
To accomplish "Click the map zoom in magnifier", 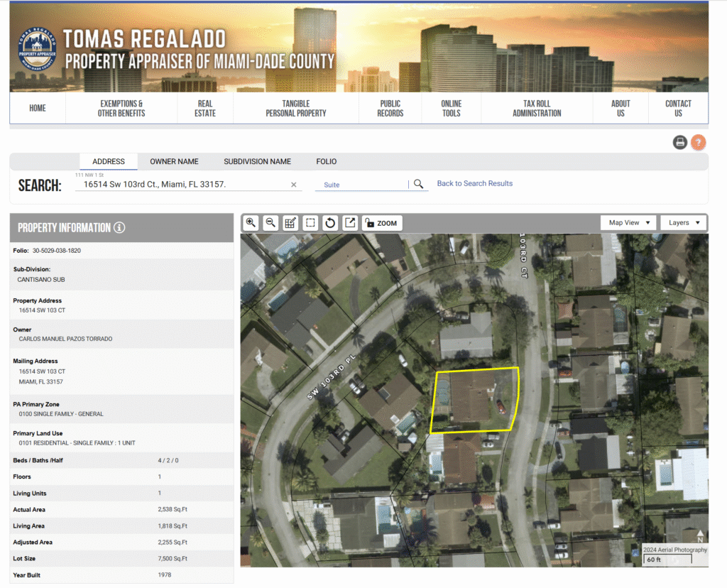I will pos(251,223).
